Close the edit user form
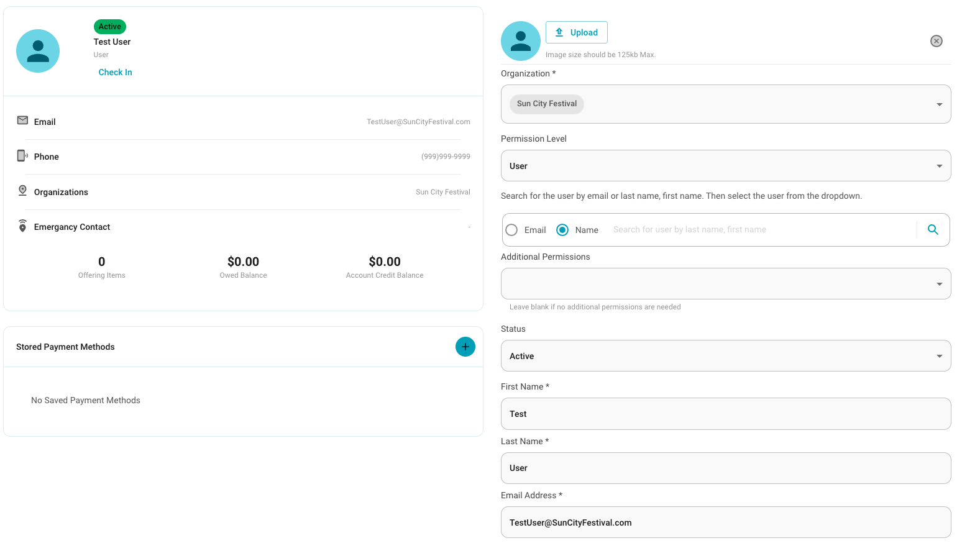This screenshot has width=980, height=543. tap(936, 41)
